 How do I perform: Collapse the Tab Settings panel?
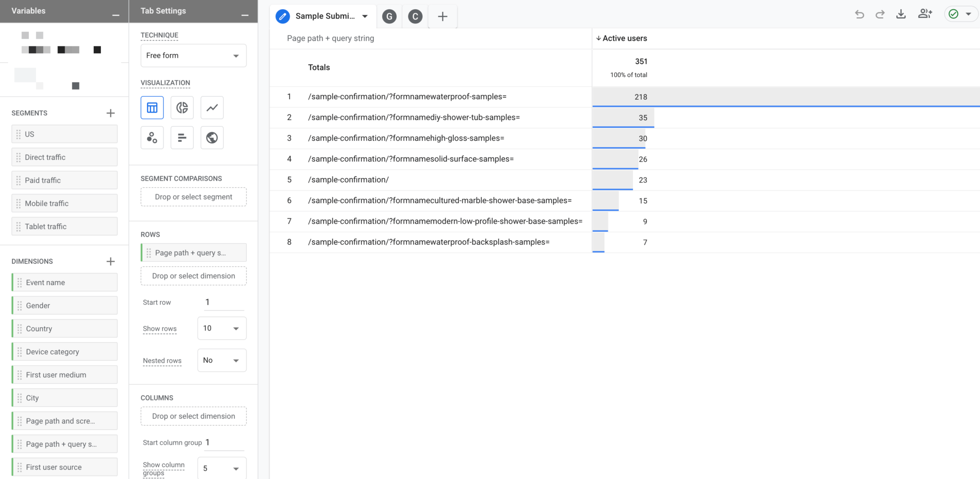point(245,15)
